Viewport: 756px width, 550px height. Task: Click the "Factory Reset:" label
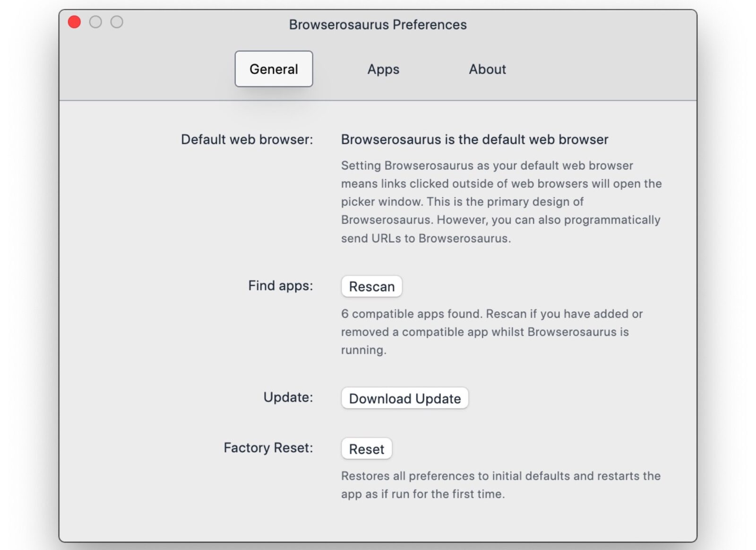[x=268, y=447]
